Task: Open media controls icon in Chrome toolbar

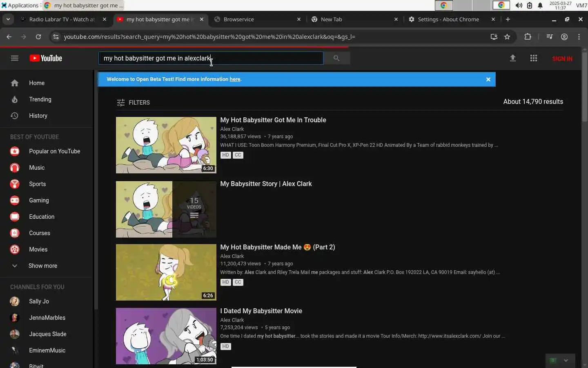Action: [x=550, y=37]
